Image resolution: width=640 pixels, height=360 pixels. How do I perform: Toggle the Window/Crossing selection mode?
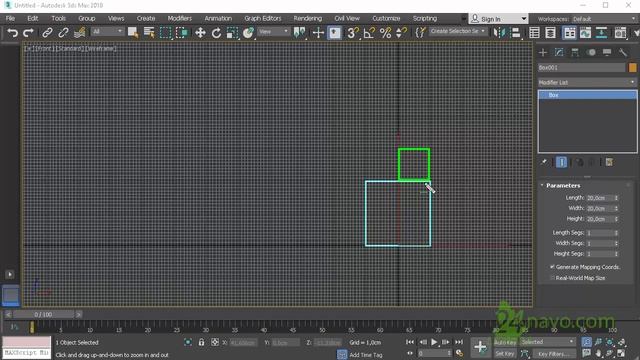[x=182, y=33]
